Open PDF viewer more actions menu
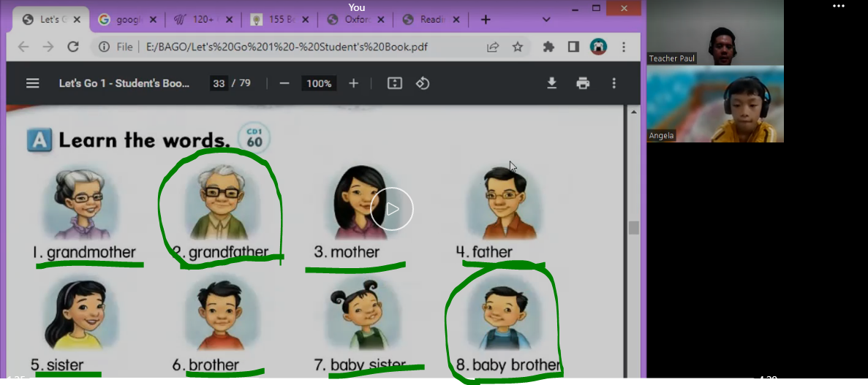 point(614,83)
